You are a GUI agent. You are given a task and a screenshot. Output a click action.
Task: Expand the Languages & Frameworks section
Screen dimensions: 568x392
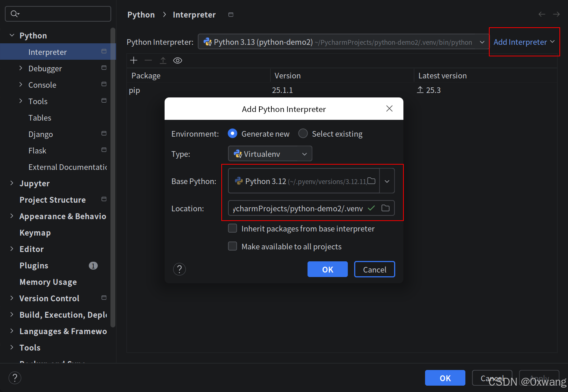pyautogui.click(x=12, y=331)
